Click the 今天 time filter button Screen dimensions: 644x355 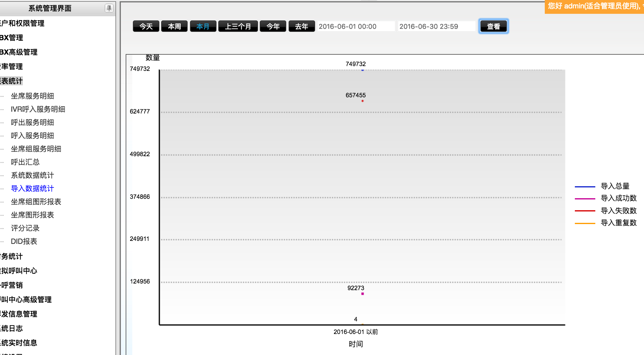(146, 26)
